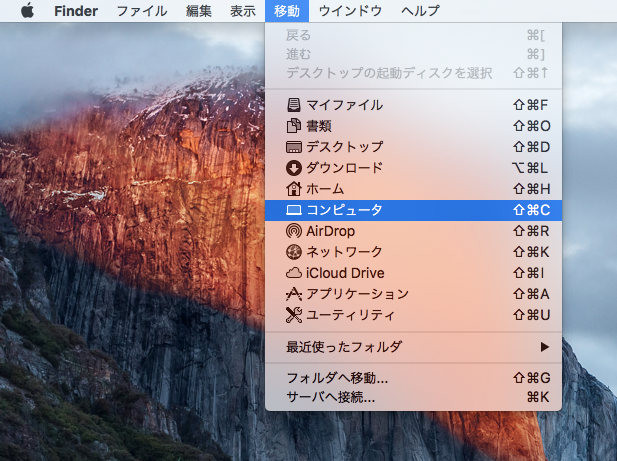This screenshot has height=461, width=617.
Task: Choose 書類 from the menu
Action: 414,126
